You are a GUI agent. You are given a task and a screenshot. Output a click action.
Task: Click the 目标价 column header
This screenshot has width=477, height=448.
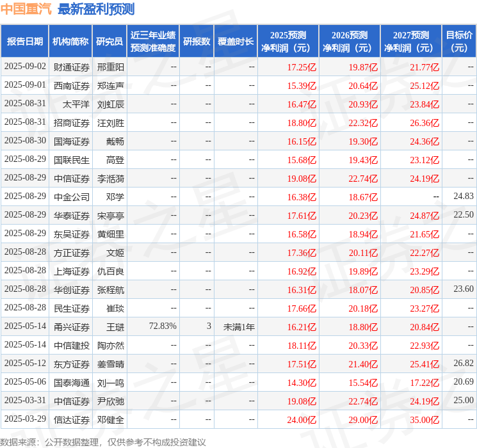459,42
